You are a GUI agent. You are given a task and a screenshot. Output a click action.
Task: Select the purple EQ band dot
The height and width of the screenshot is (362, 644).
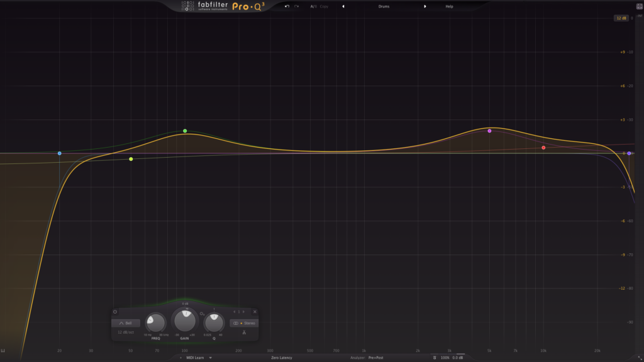click(x=489, y=131)
